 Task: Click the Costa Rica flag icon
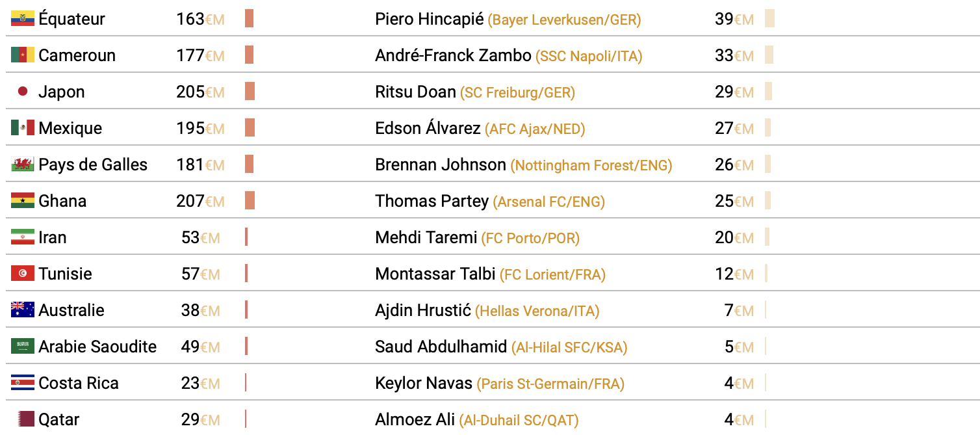tap(23, 383)
